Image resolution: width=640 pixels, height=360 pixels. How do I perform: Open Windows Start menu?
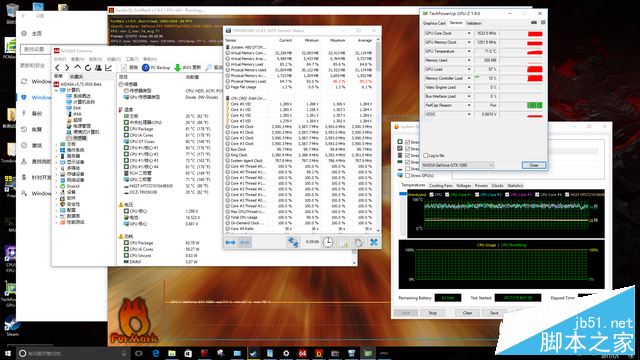pos(8,353)
